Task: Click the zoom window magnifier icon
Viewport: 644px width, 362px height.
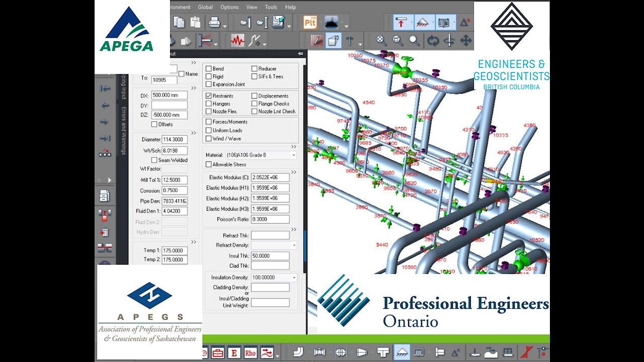Action: (x=397, y=40)
